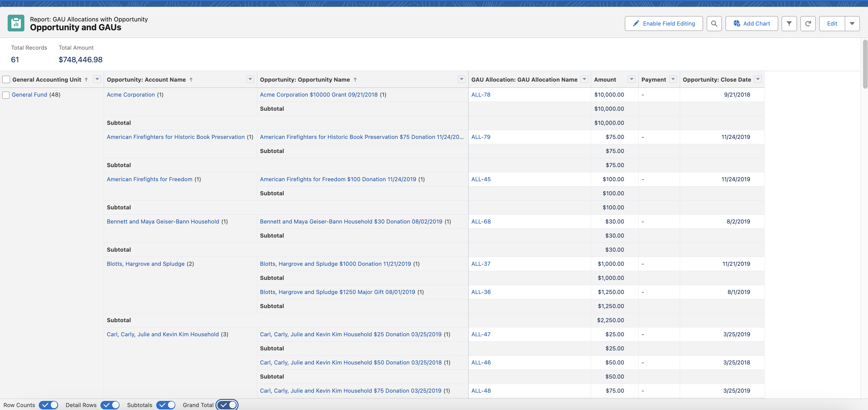The height and width of the screenshot is (410, 868).
Task: Open the Amount column dropdown menu
Action: 631,79
